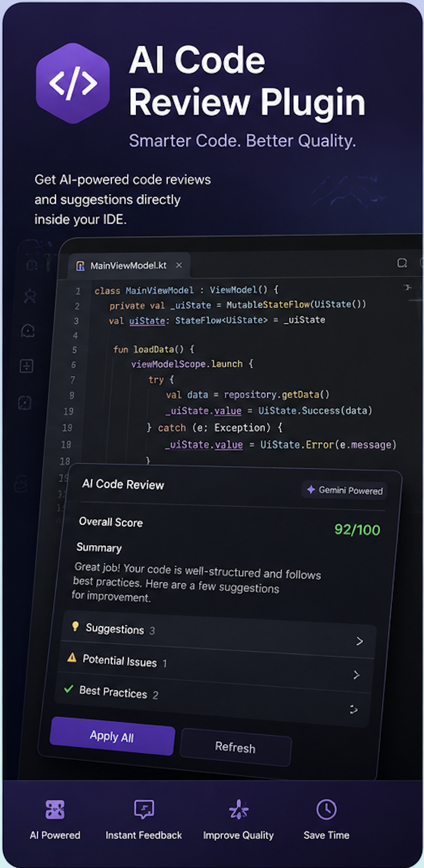Close the MainViewModel.kt tab

point(179,265)
